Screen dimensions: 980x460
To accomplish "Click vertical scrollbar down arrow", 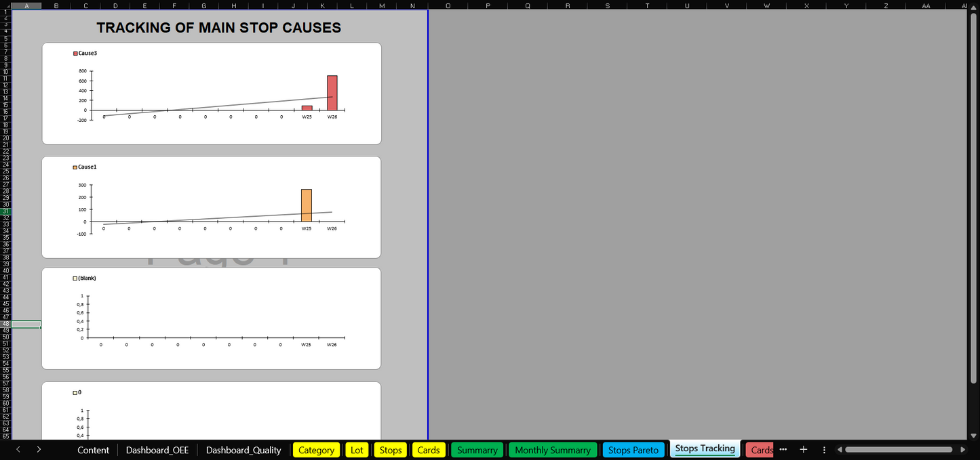I will (x=974, y=436).
